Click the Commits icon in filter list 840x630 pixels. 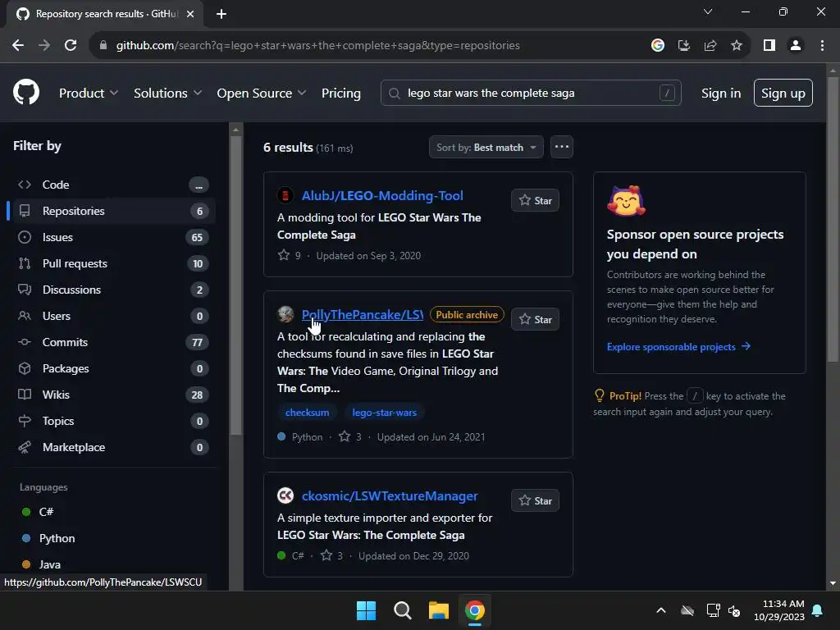pyautogui.click(x=25, y=342)
